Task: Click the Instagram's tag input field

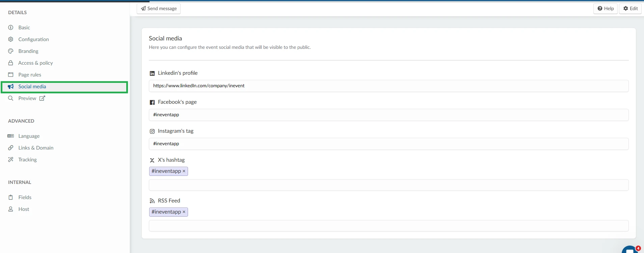Action: 388,144
